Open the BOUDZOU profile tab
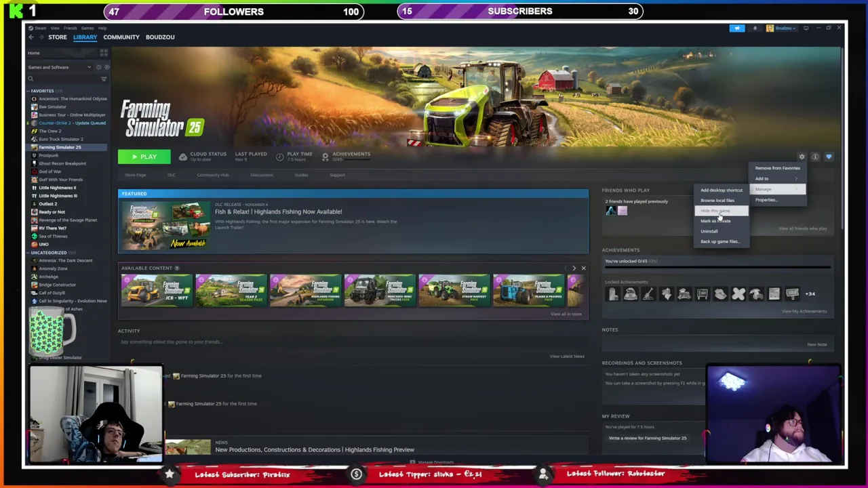The image size is (868, 488). [x=160, y=37]
